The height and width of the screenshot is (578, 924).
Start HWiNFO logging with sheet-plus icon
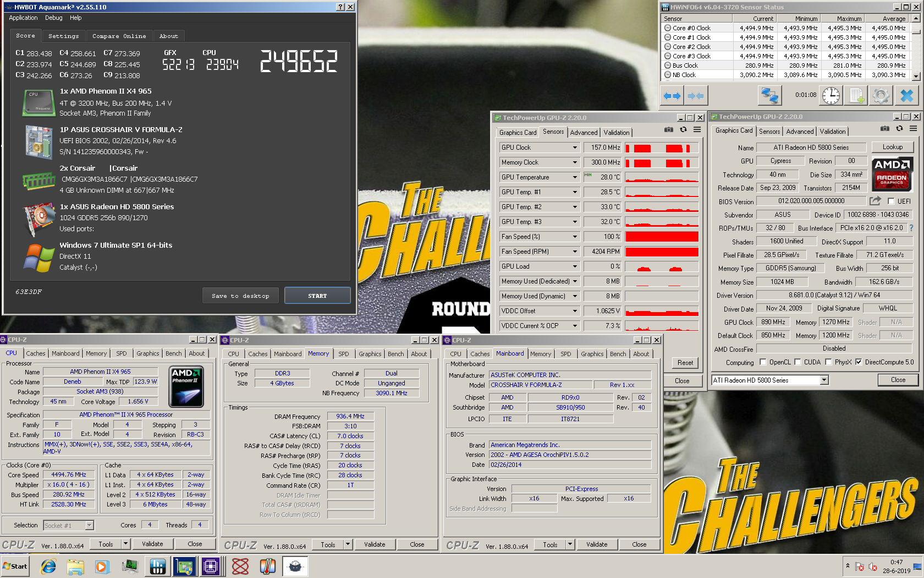click(856, 96)
